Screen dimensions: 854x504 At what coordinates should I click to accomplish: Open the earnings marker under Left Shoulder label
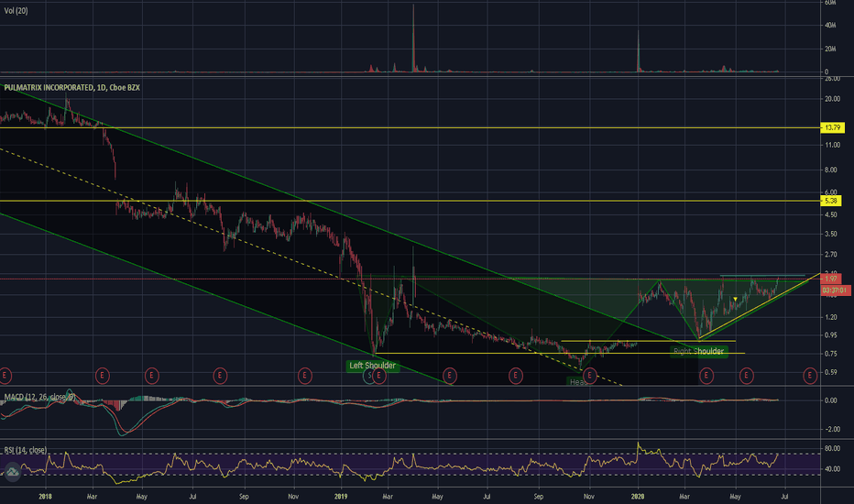click(379, 376)
